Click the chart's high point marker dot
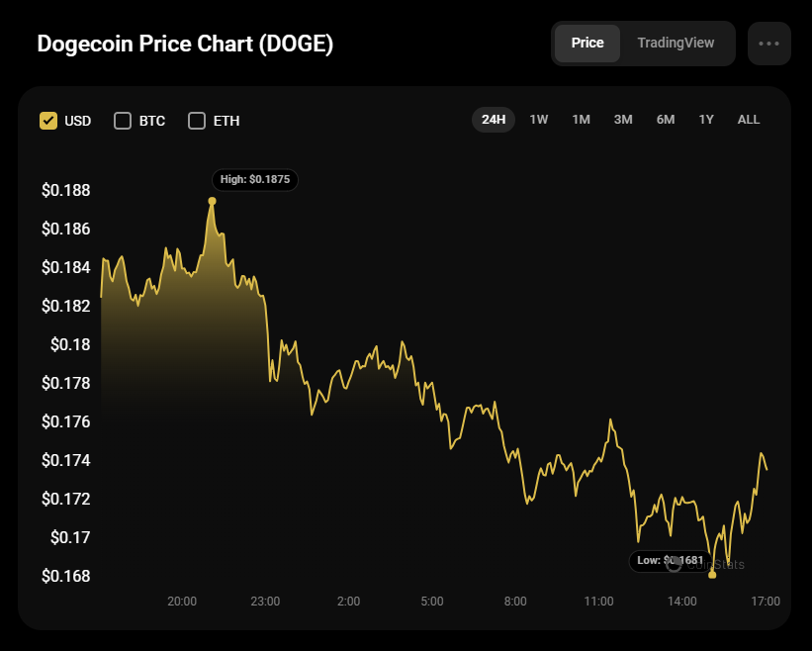 point(212,201)
